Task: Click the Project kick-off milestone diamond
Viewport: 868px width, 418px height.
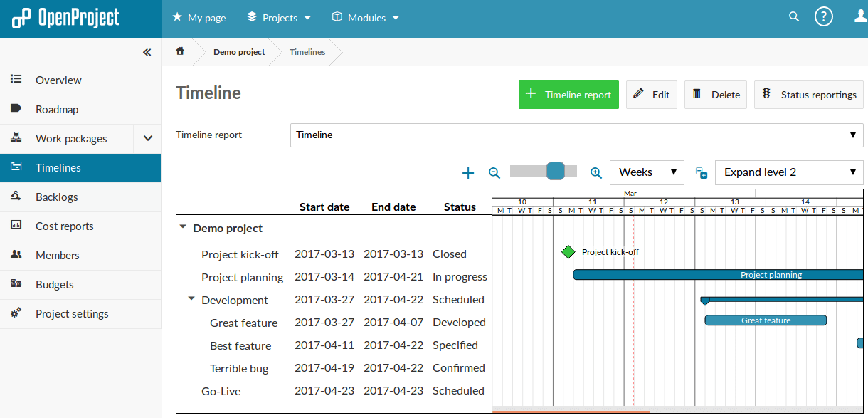Action: 568,251
